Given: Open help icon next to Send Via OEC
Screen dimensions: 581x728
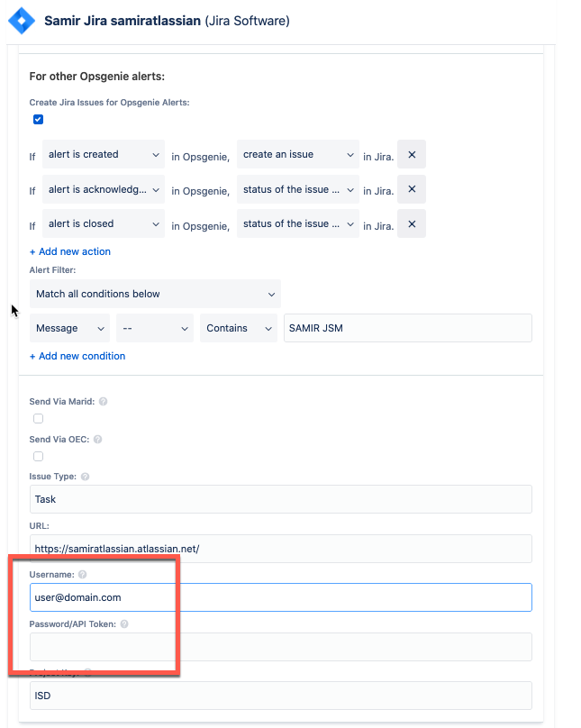Looking at the screenshot, I should pos(97,439).
